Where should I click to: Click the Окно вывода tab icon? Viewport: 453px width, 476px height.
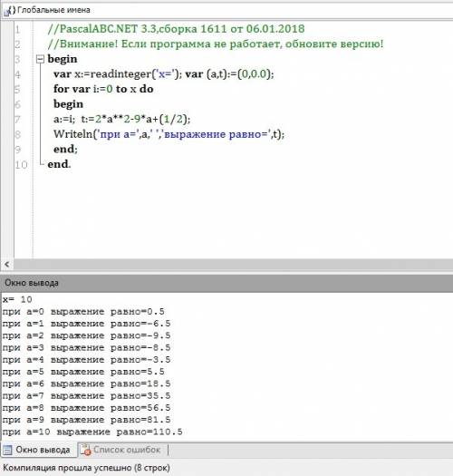(7, 450)
